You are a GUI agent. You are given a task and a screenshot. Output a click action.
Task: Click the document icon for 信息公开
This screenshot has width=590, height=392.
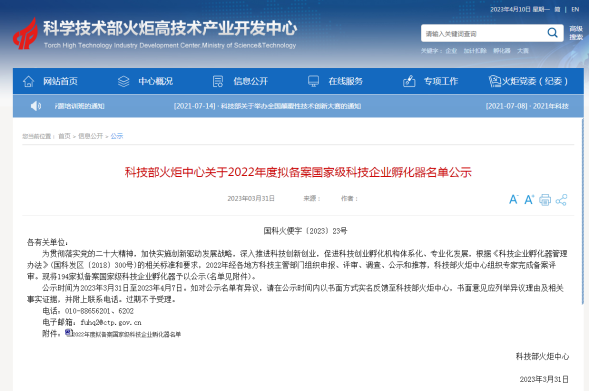click(x=218, y=81)
